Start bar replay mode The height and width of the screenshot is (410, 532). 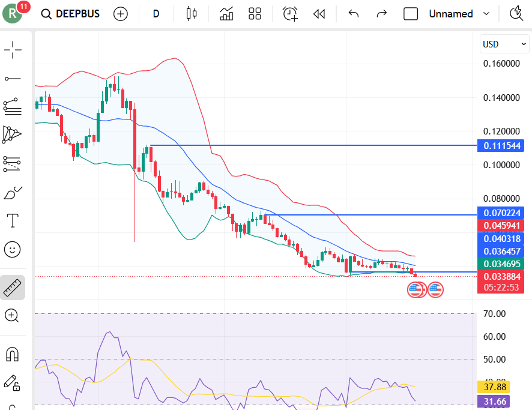pyautogui.click(x=319, y=13)
